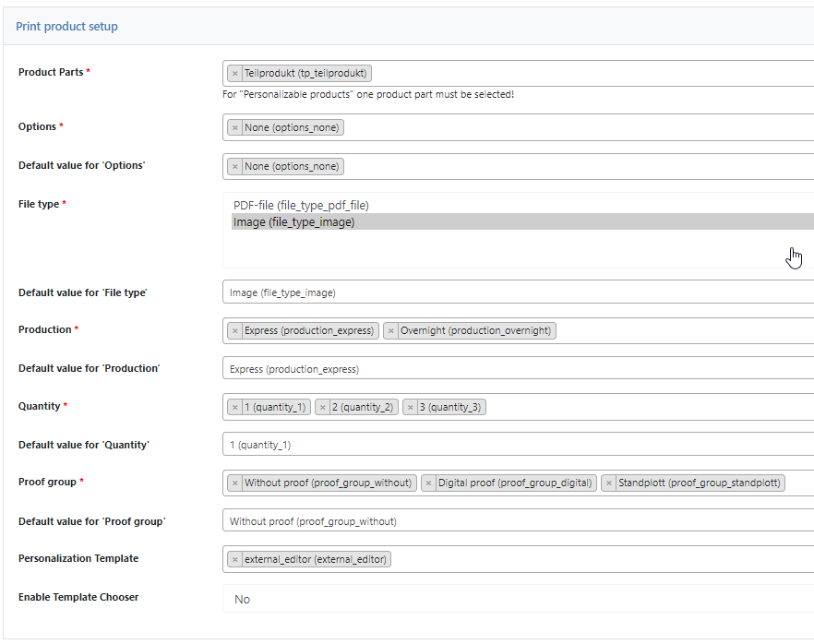The image size is (814, 644).
Task: Open Default value for 'File type' dropdown
Action: click(518, 292)
